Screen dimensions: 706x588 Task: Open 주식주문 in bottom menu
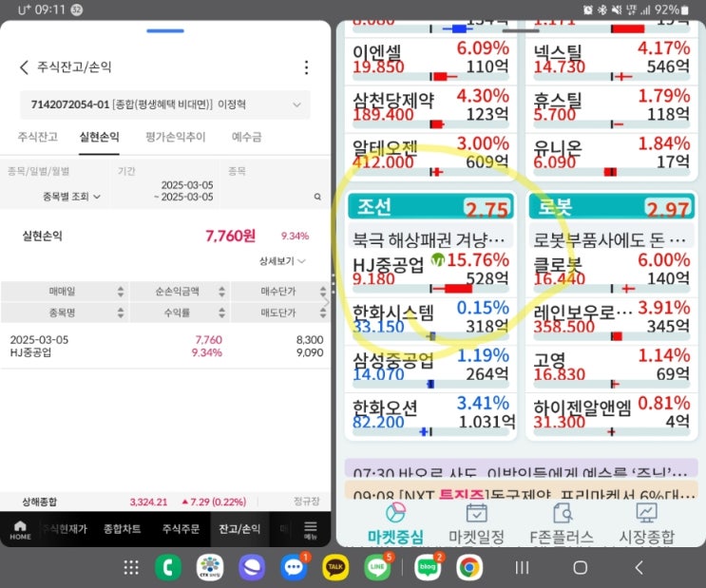click(x=181, y=529)
